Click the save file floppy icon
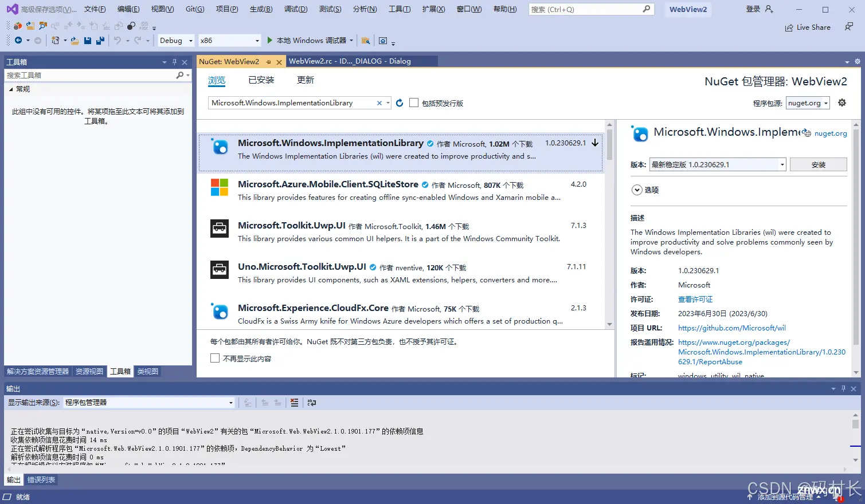The image size is (865, 504). tap(88, 40)
